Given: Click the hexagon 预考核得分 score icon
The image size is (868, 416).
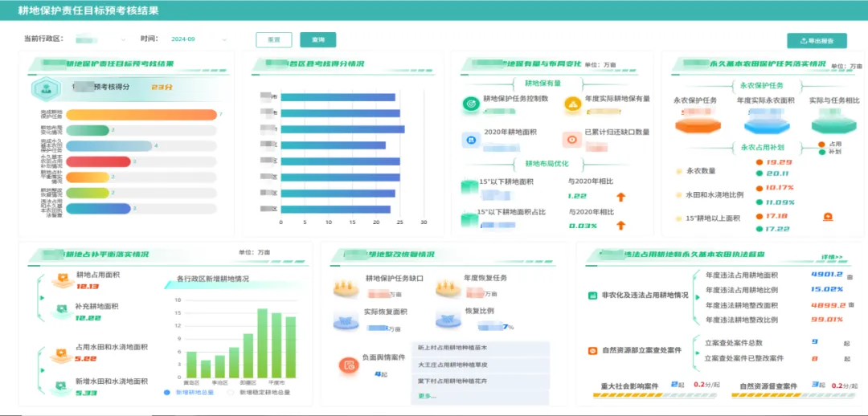Looking at the screenshot, I should (x=47, y=88).
